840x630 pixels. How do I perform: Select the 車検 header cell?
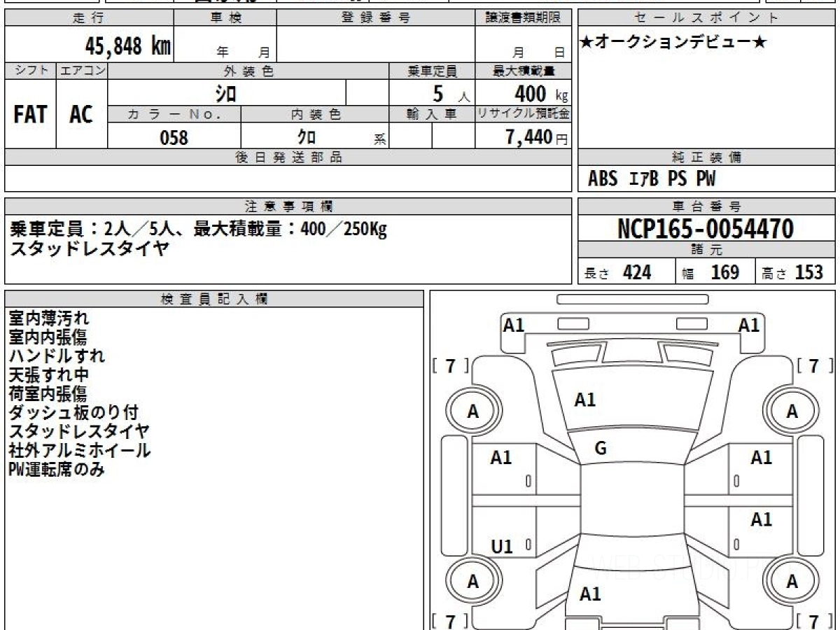tap(225, 18)
